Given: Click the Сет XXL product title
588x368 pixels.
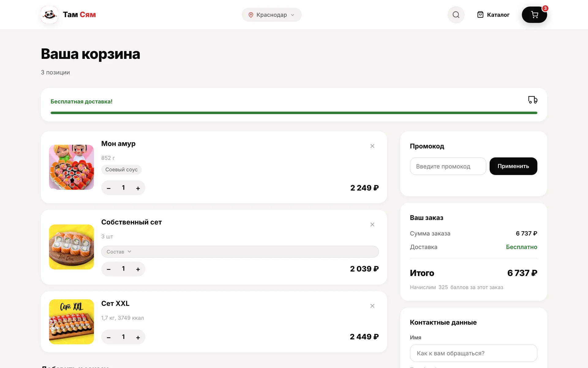Looking at the screenshot, I should click(115, 303).
